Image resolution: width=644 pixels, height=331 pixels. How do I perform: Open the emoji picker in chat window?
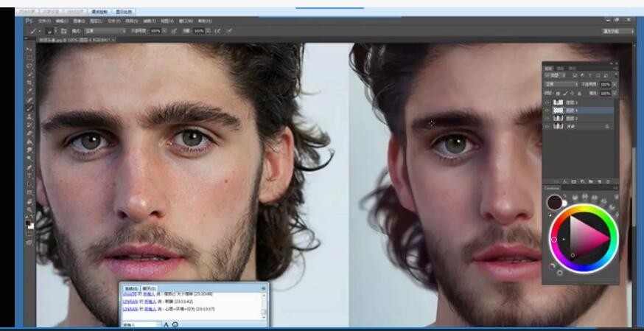(x=175, y=325)
